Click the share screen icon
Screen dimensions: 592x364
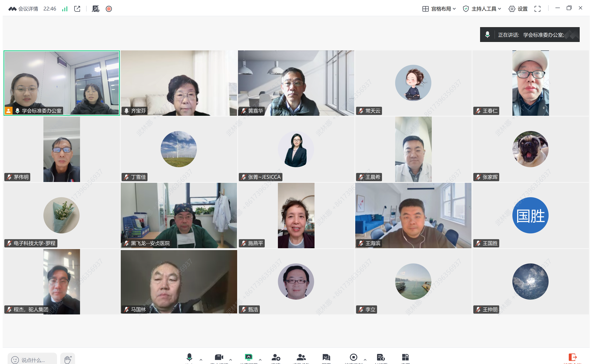point(248,357)
